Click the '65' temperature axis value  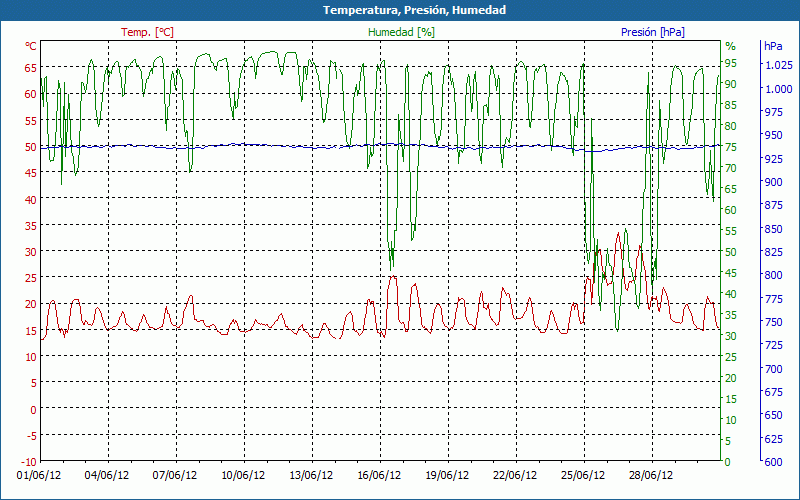pos(31,67)
